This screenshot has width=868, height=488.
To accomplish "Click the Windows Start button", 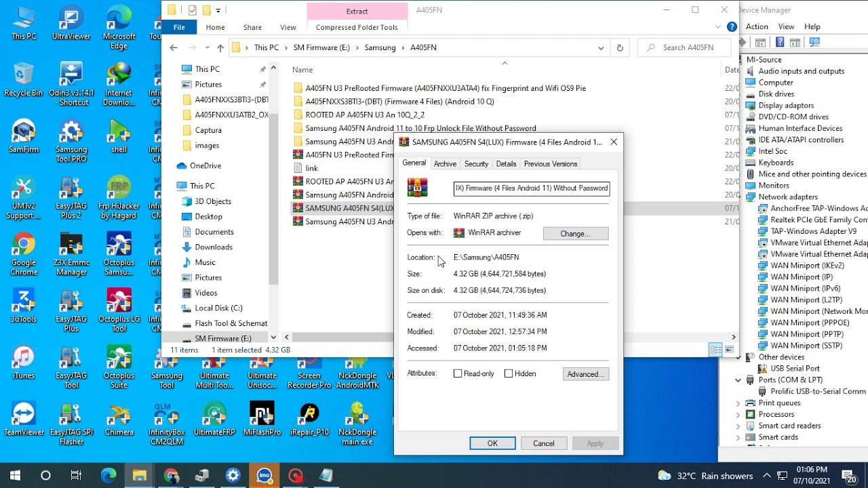I will click(x=15, y=476).
